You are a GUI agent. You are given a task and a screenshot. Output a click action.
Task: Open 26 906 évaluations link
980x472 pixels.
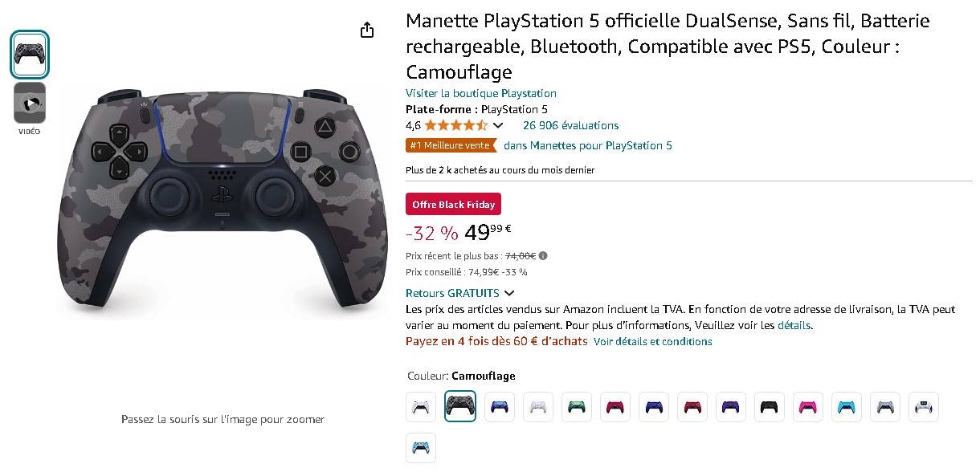570,125
